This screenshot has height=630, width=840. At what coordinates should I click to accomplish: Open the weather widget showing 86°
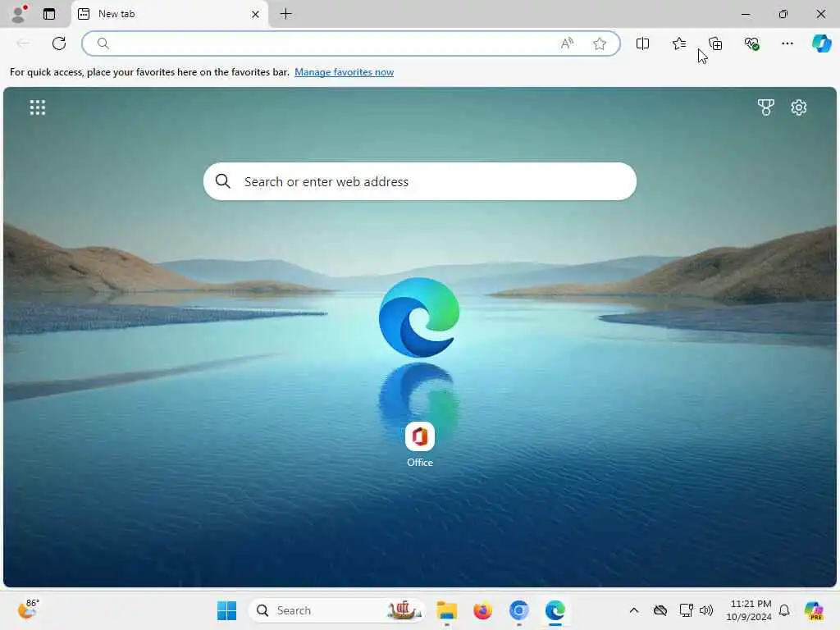pyautogui.click(x=28, y=609)
